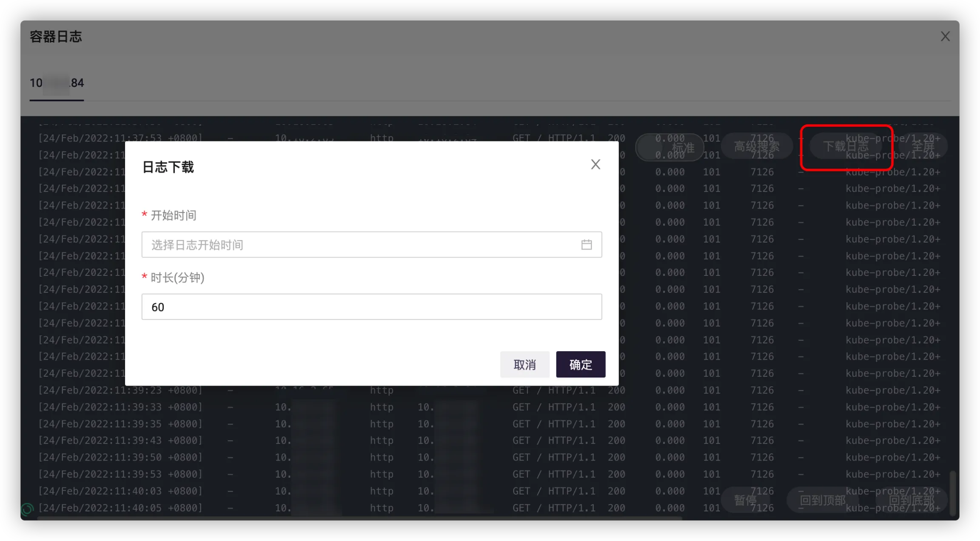The image size is (980, 541).
Task: Enter fullscreen via 全屏 button
Action: [x=923, y=147]
